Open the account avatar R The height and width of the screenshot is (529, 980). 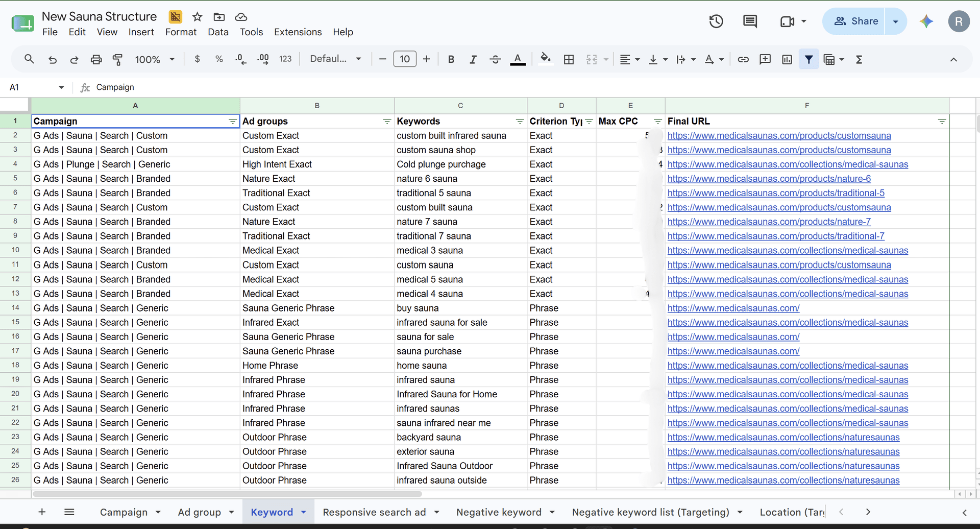pyautogui.click(x=959, y=21)
